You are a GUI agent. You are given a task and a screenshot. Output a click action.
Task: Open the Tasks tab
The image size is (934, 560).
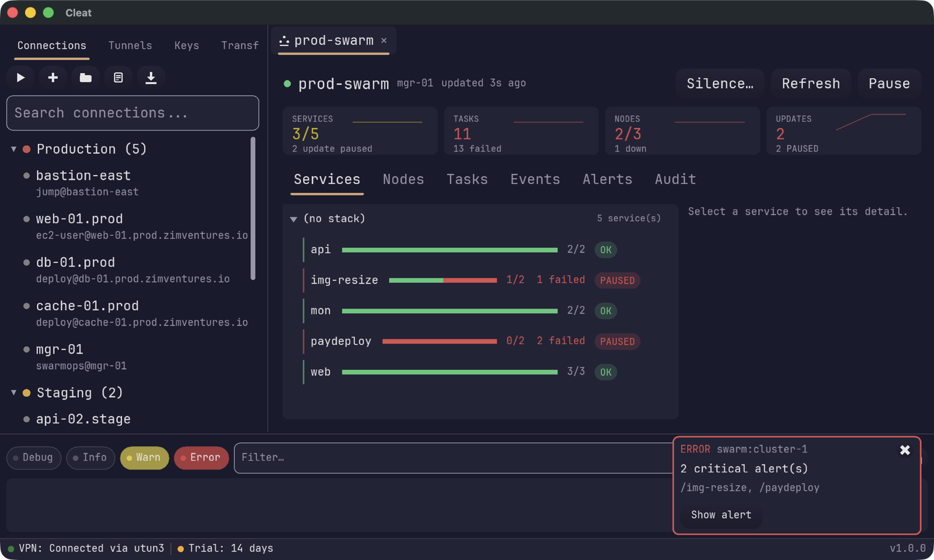467,180
